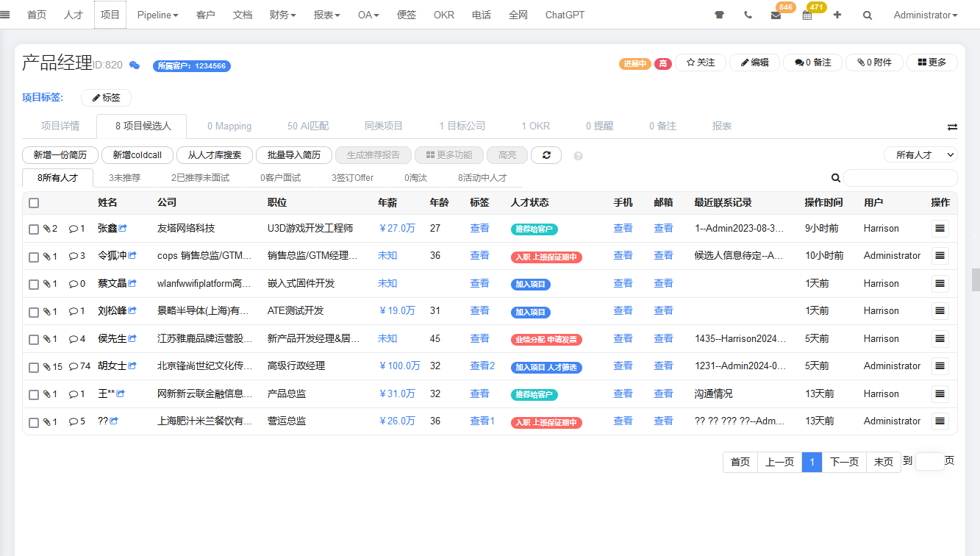Select all candidates with the header checkbox
The height and width of the screenshot is (556, 980).
point(33,202)
